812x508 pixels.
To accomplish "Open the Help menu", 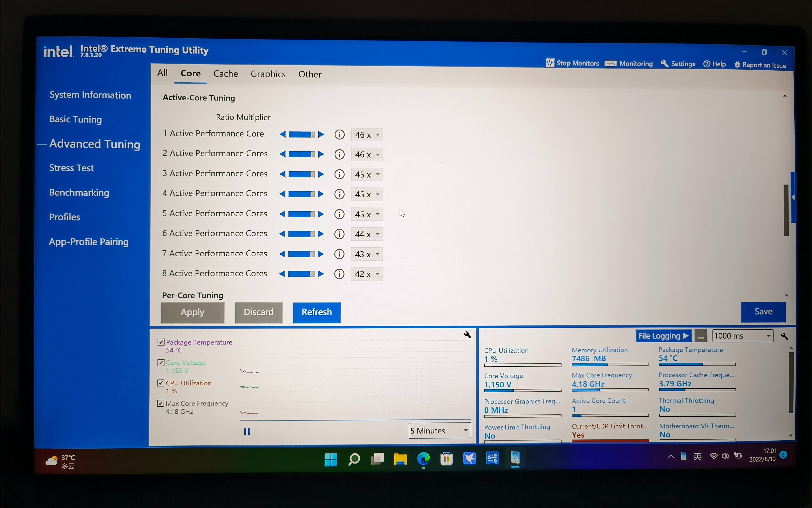I will pos(714,64).
